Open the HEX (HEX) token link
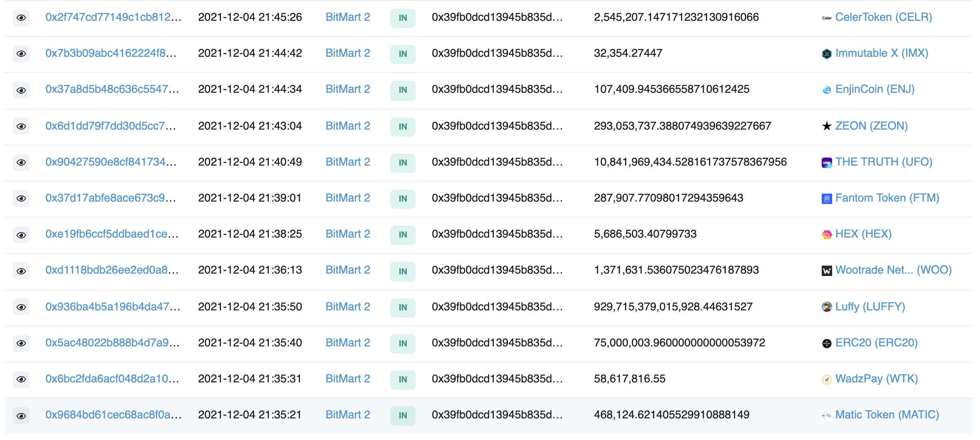Viewport: 980px width, 440px height. coord(863,234)
